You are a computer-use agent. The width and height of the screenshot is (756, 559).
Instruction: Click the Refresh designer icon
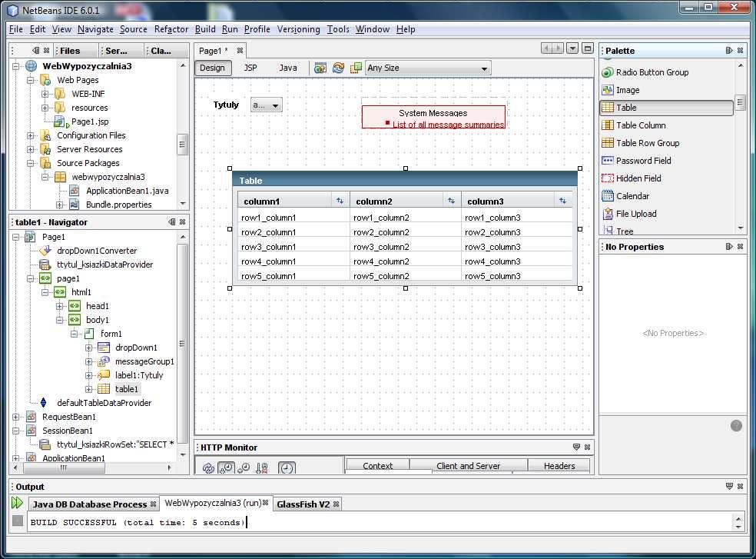339,68
